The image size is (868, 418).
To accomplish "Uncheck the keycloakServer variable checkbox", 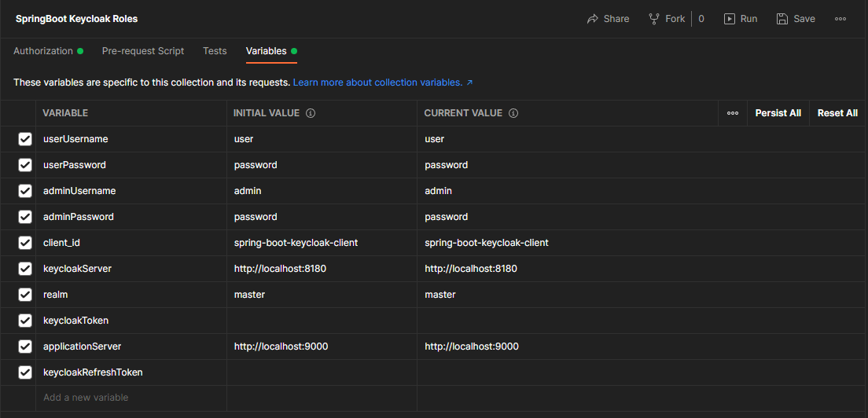I will (25, 269).
